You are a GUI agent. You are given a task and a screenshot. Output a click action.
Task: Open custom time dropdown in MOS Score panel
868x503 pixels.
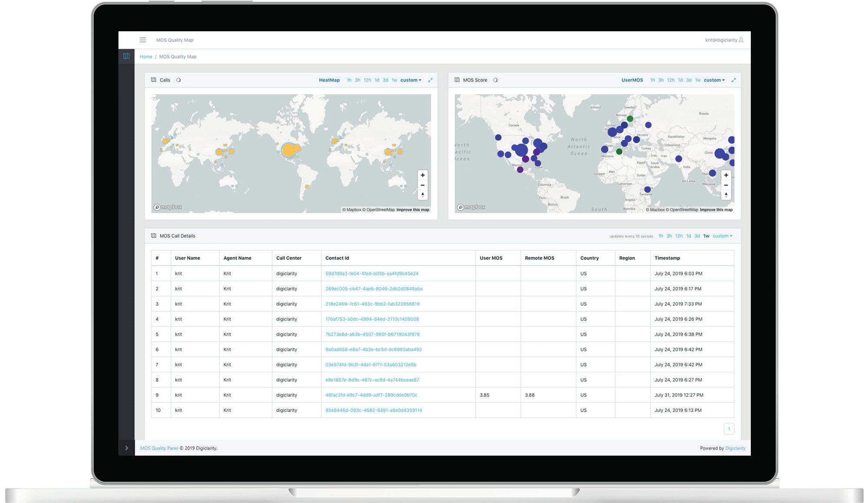714,80
